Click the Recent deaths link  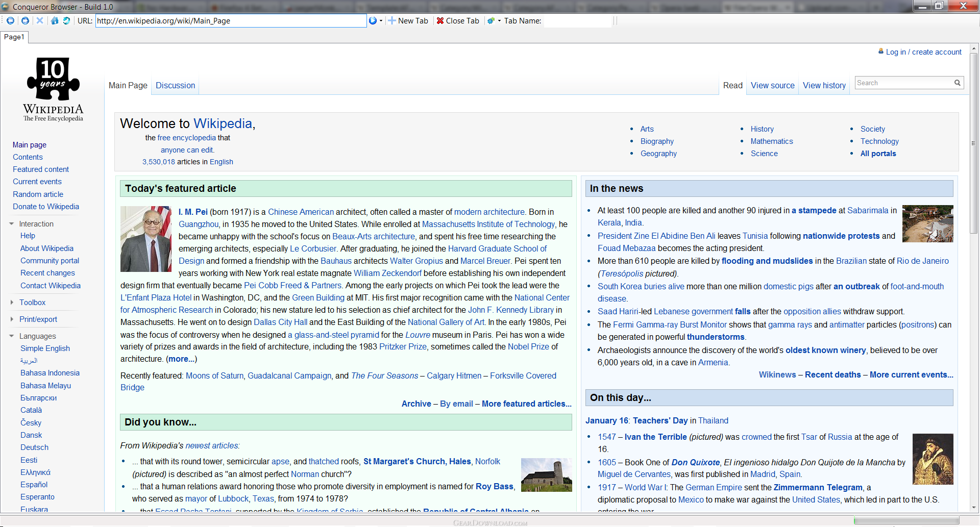[832, 374]
